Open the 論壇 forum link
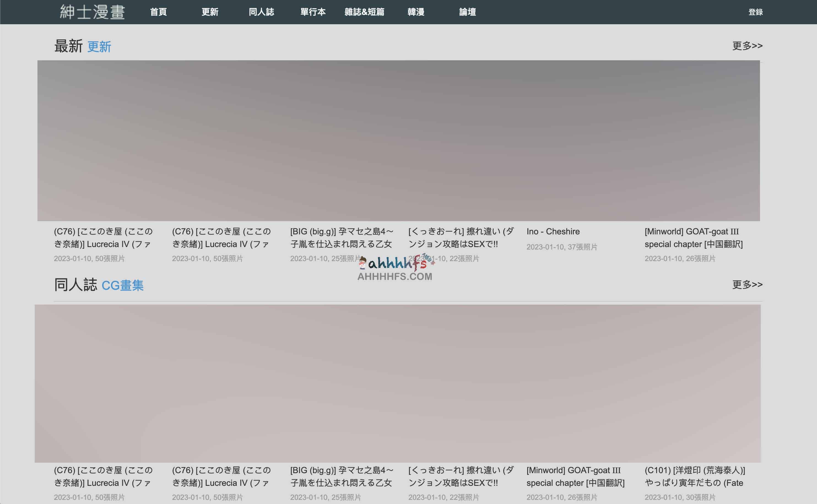817x504 pixels. (x=467, y=12)
